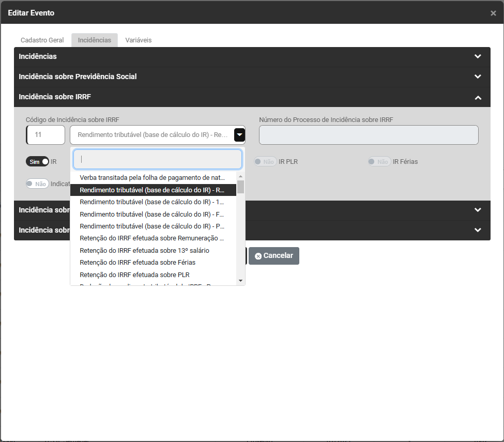
Task: Collapse the Incidência sobre IRRF section
Action: pyautogui.click(x=478, y=97)
